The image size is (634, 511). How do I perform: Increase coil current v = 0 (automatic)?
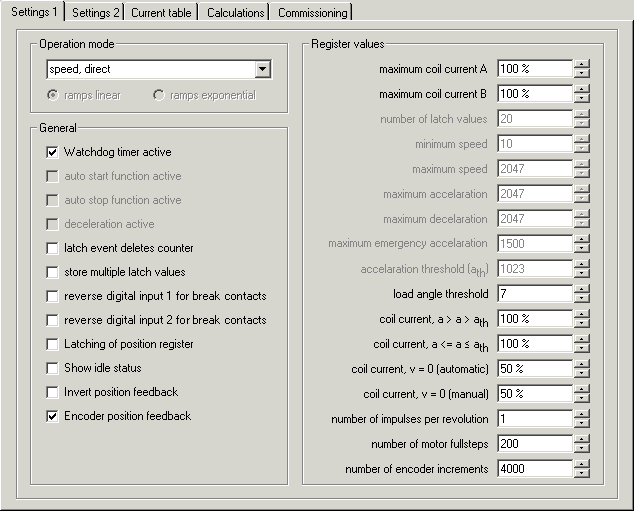582,365
